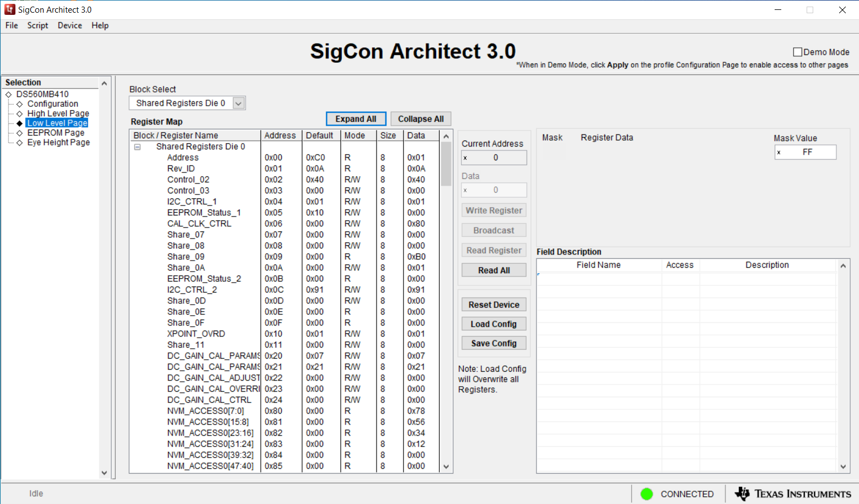The image size is (859, 504).
Task: Open the Script menu
Action: (37, 25)
